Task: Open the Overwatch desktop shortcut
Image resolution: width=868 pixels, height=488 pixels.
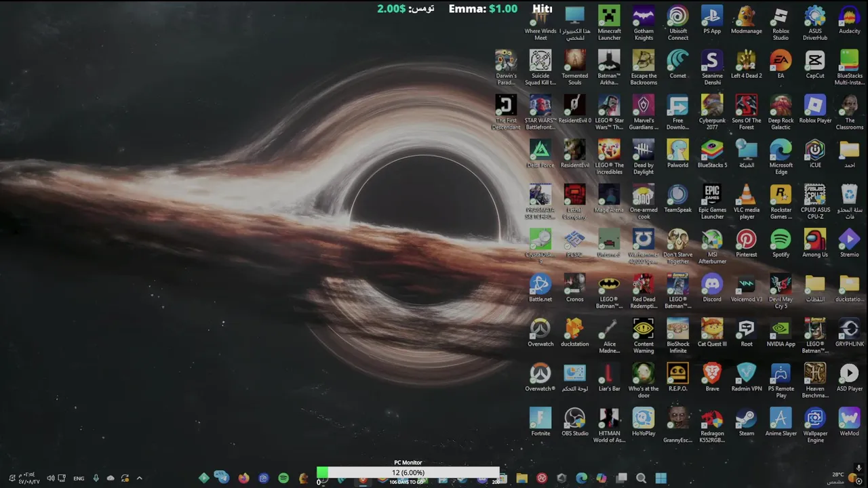Action: (x=540, y=333)
